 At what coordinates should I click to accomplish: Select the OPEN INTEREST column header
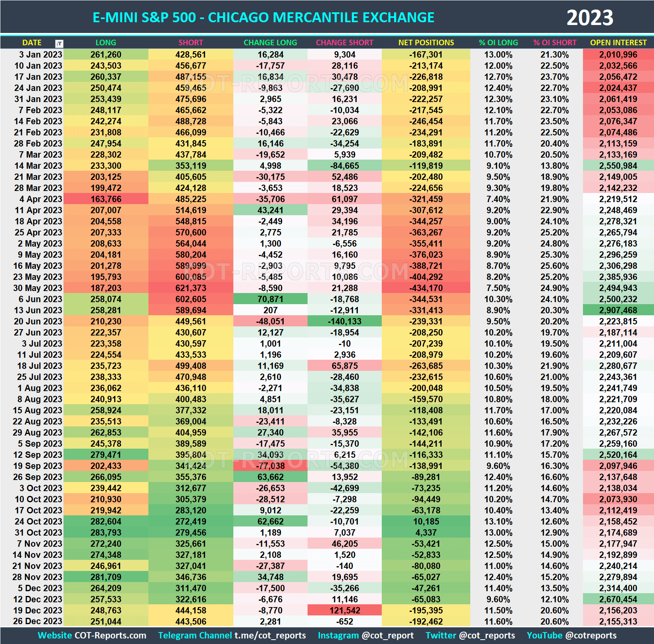tap(617, 42)
